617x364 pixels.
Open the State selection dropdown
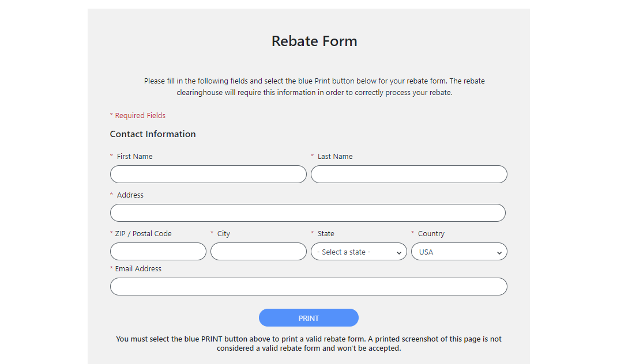tap(359, 251)
